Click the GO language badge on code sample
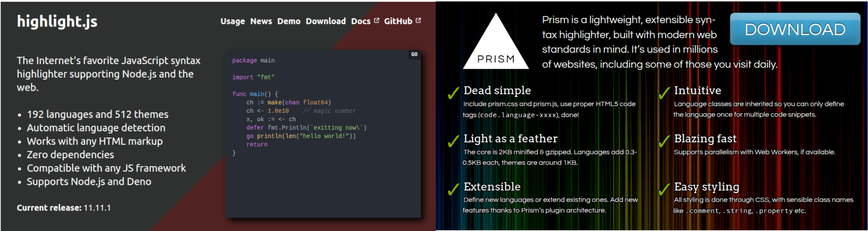Screen dimensions: 868x231 pyautogui.click(x=414, y=54)
